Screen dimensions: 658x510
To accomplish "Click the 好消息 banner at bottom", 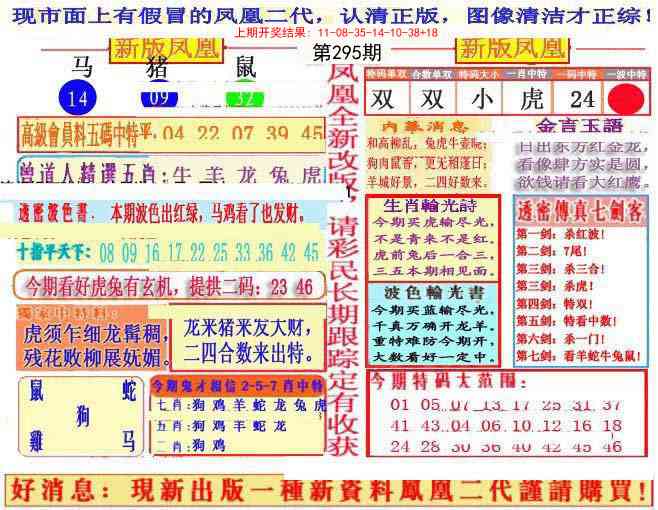I will tap(325, 489).
